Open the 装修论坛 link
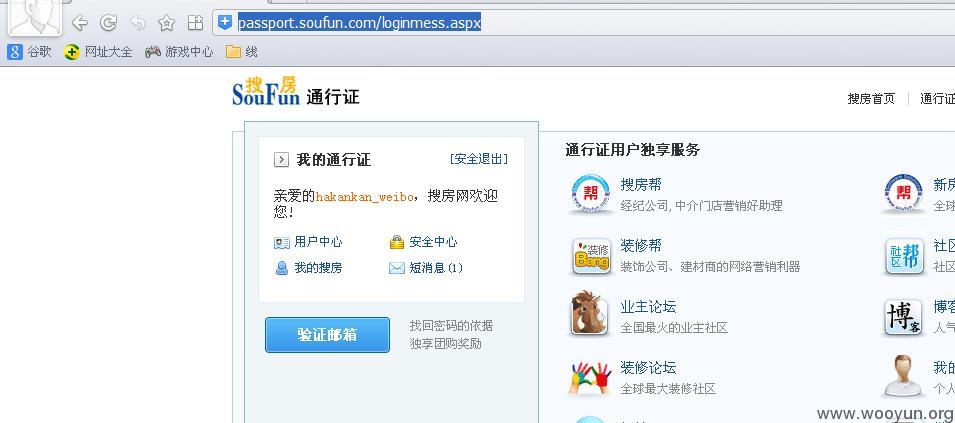The width and height of the screenshot is (955, 423). coord(648,368)
